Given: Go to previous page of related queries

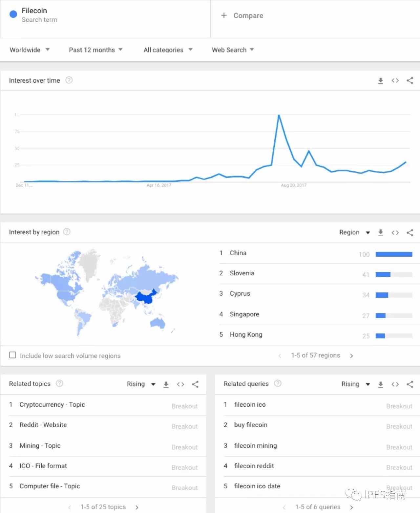Looking at the screenshot, I should 284,507.
